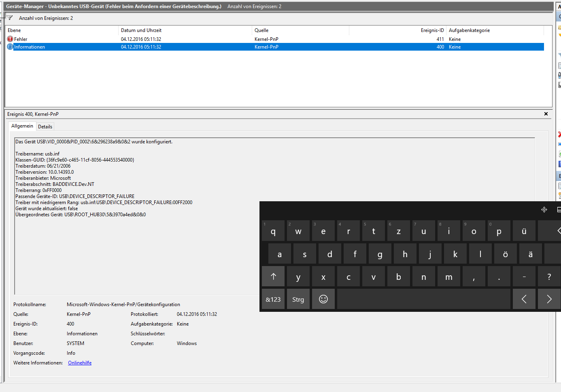561x392 pixels.
Task: Tap the j key on touch keyboard
Action: [x=430, y=254]
